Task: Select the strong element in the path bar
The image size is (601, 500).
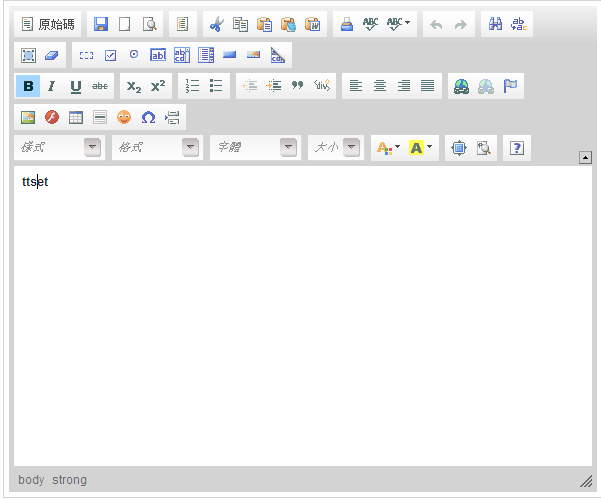Action: pos(70,480)
